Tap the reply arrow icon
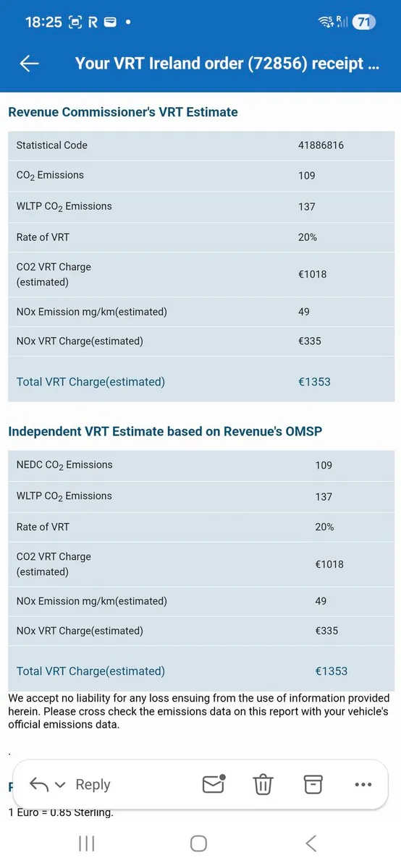Image resolution: width=401 pixels, height=868 pixels. tap(38, 784)
